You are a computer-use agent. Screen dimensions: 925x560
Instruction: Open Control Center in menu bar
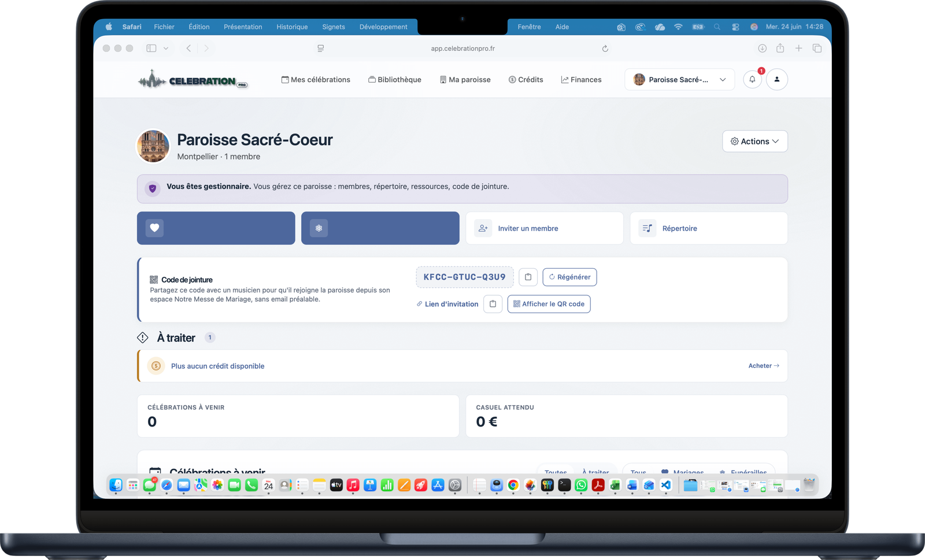(x=735, y=27)
